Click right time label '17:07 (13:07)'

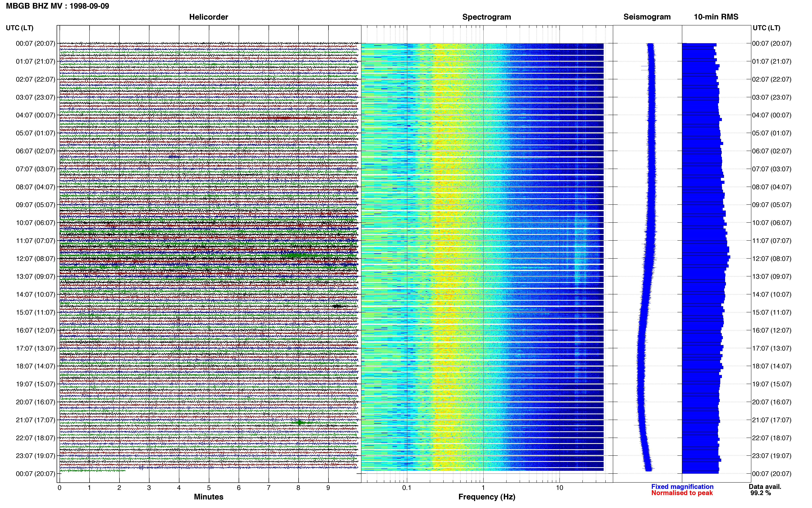(x=772, y=348)
